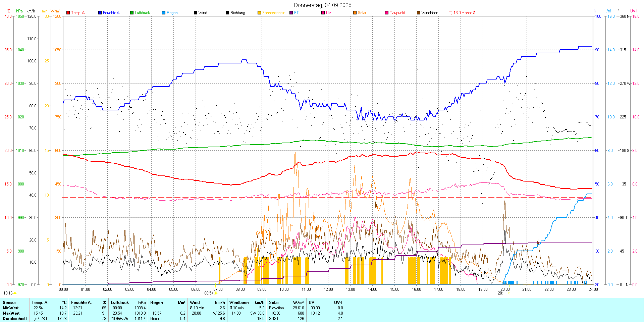Click the Sonnenschein legend label
Viewport: 644px width, 322px height.
click(273, 13)
